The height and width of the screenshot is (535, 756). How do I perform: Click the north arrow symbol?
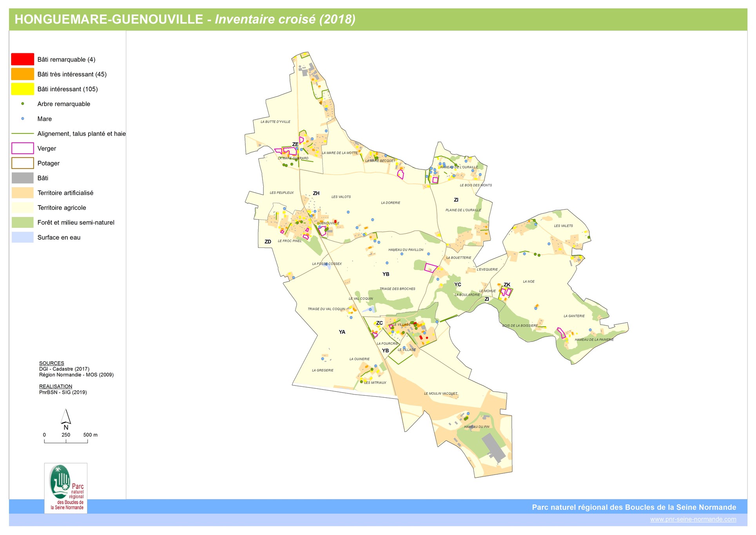pos(66,420)
